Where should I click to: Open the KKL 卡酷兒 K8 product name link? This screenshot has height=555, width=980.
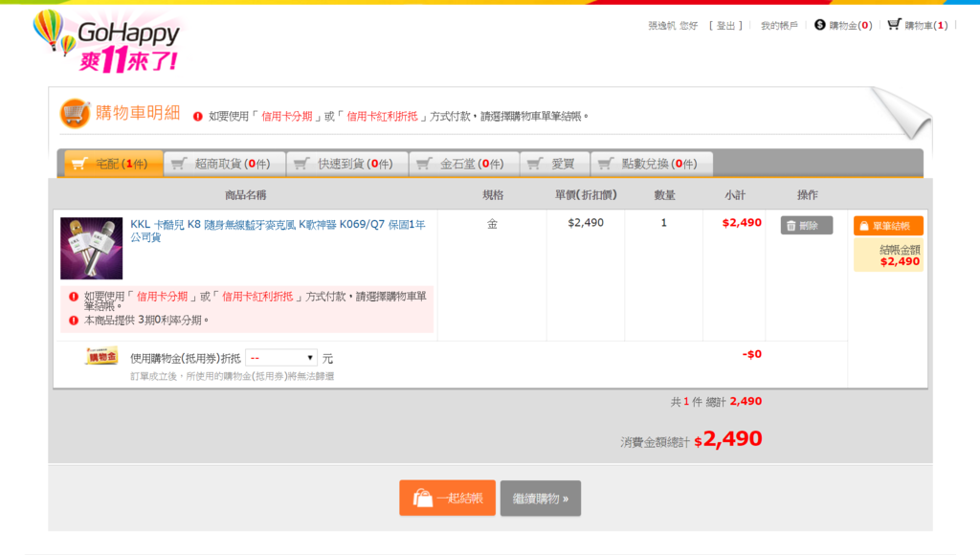point(278,231)
